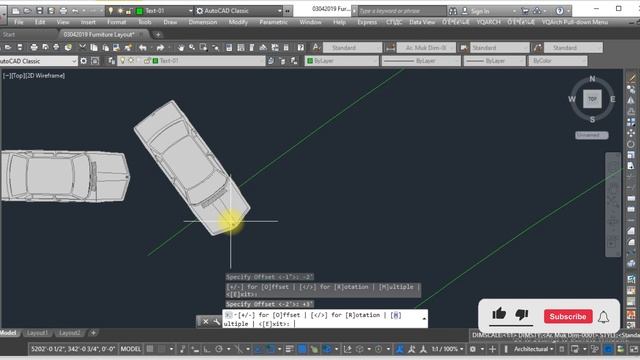The image size is (640, 360).
Task: Click the thumbs down dislike icon
Action: 522,314
